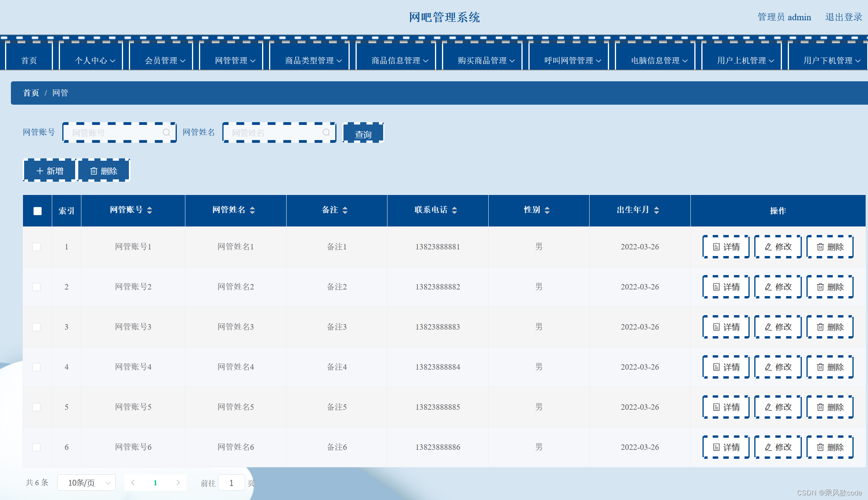Image resolution: width=868 pixels, height=500 pixels.
Task: Click the 详情 button for row 1
Action: point(726,247)
